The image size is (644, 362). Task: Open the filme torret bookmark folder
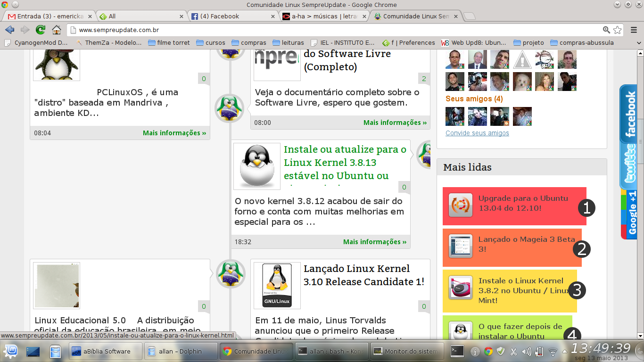[x=169, y=42]
